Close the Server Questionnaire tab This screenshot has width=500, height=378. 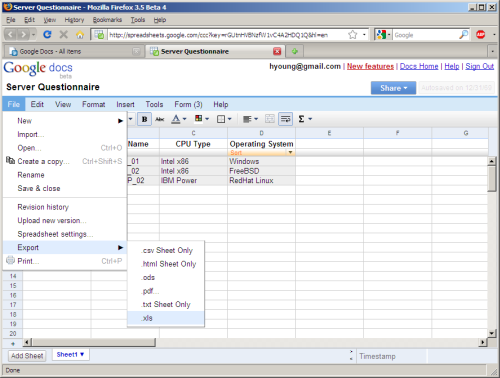[277, 51]
